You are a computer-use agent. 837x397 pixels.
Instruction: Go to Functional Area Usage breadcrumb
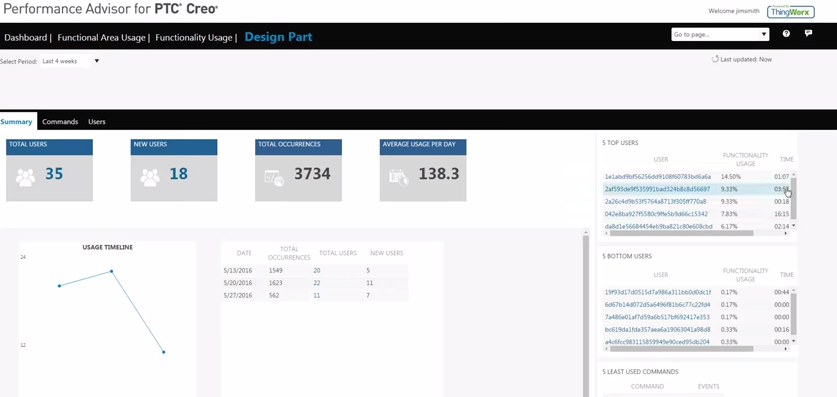[x=101, y=38]
